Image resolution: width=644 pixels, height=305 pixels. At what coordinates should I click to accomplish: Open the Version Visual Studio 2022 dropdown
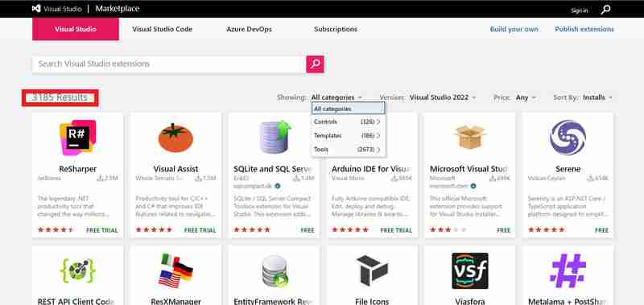443,97
